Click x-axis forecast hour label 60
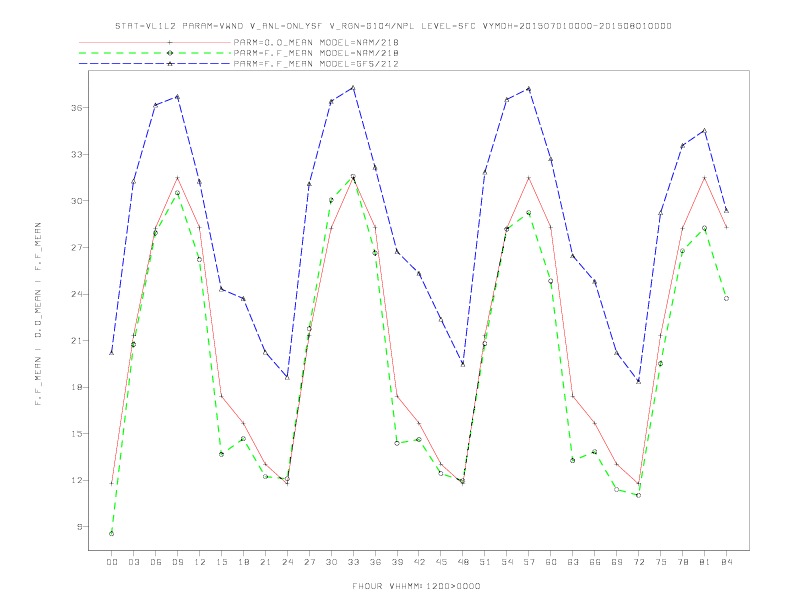 [x=551, y=562]
